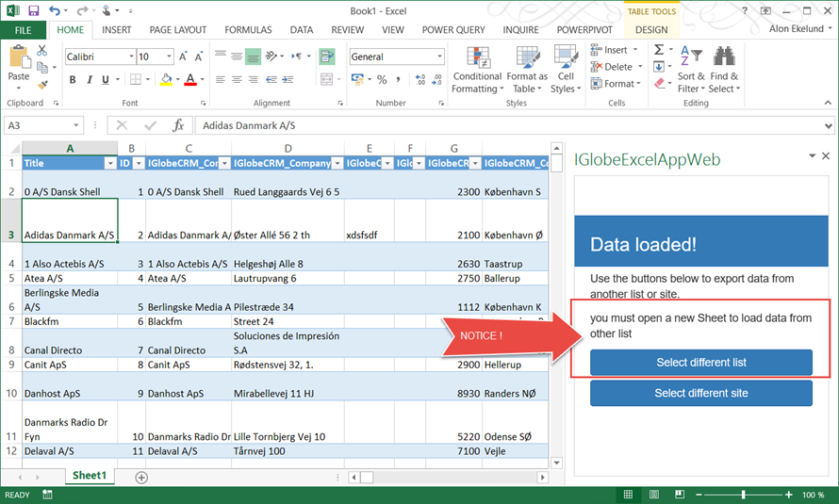Open the Format cells button

pyautogui.click(x=616, y=84)
